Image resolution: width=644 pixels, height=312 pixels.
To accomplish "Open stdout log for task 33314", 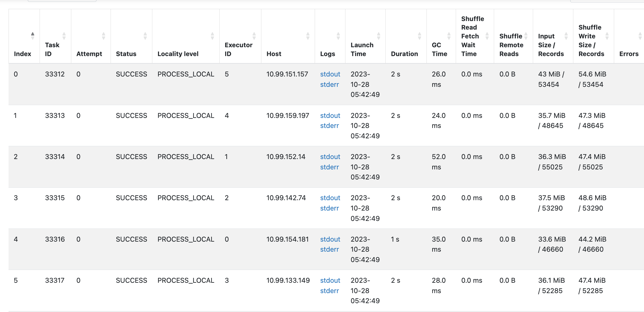I will (x=330, y=157).
